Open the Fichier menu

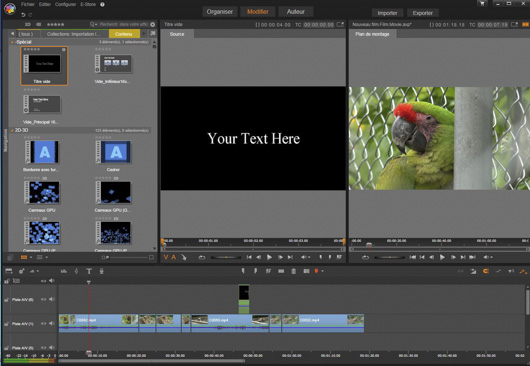tap(28, 4)
